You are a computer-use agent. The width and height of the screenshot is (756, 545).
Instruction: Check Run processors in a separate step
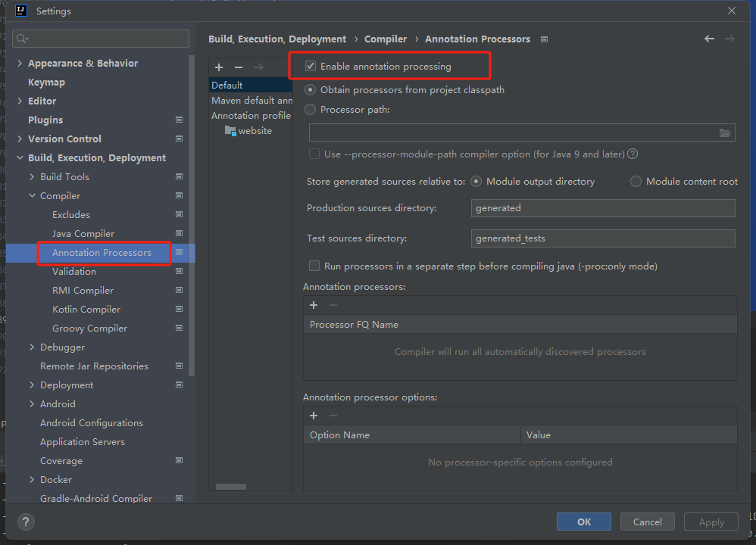(314, 266)
